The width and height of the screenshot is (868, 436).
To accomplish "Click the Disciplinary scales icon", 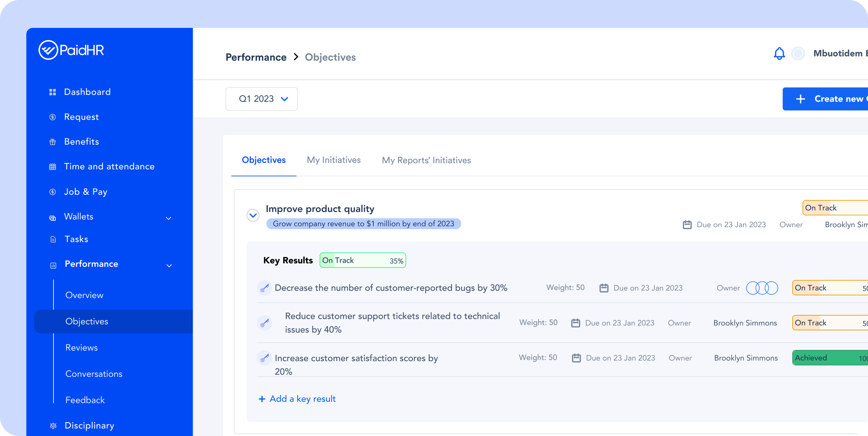I will click(x=53, y=426).
